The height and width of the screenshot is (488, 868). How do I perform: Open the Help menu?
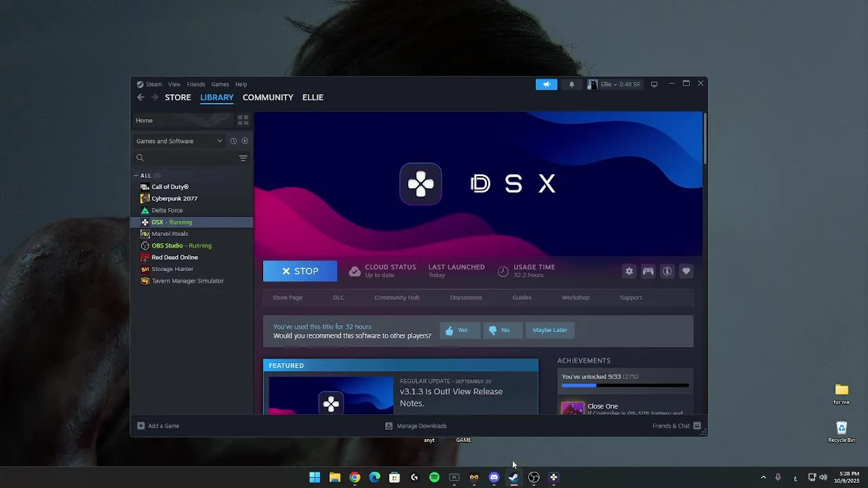[x=241, y=84]
